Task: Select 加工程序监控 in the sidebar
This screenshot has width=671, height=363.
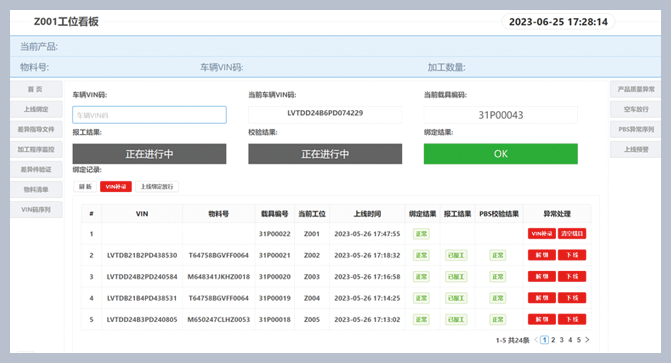Action: (36, 149)
